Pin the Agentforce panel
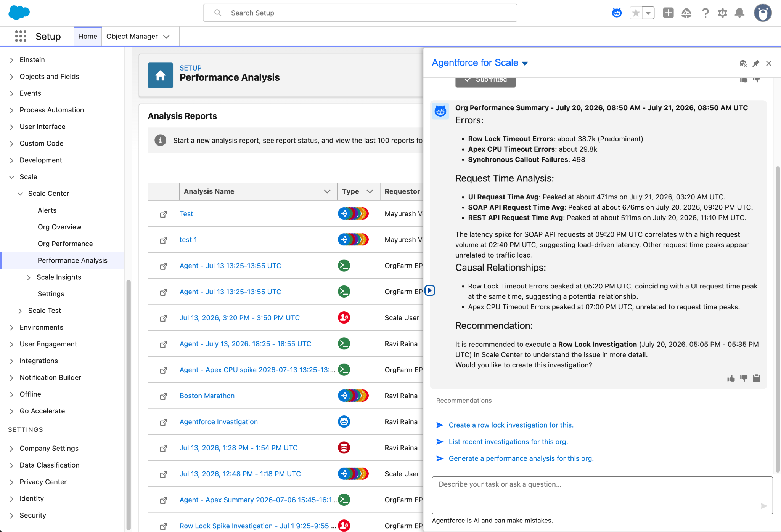Image resolution: width=781 pixels, height=532 pixels. click(x=756, y=63)
